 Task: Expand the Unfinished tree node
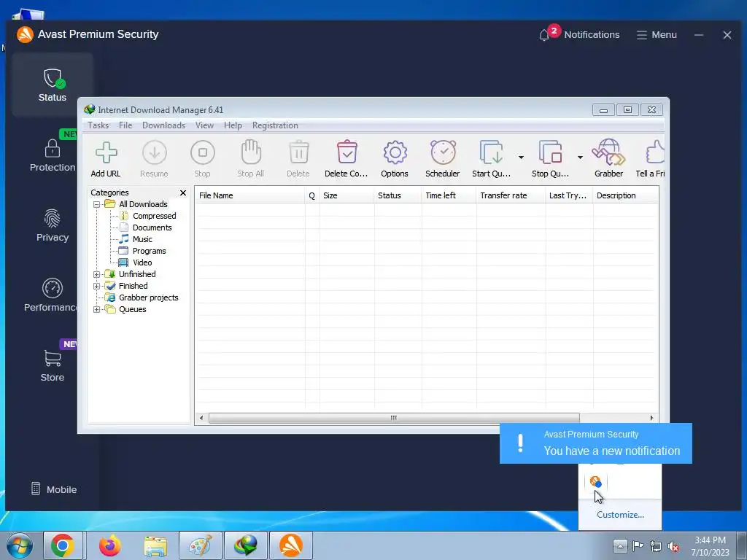click(97, 274)
